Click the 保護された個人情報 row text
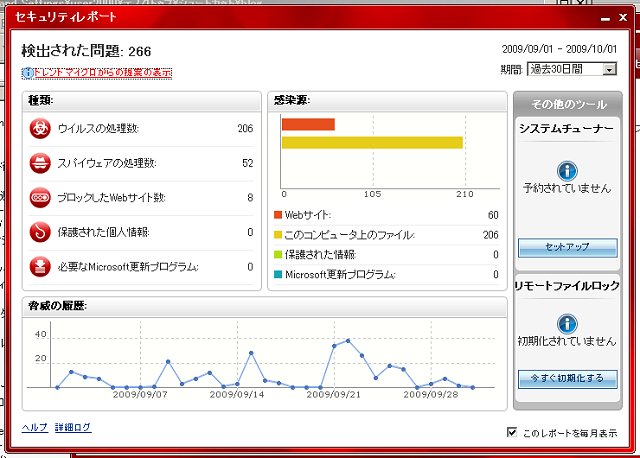Image resolution: width=640 pixels, height=458 pixels. [x=103, y=232]
